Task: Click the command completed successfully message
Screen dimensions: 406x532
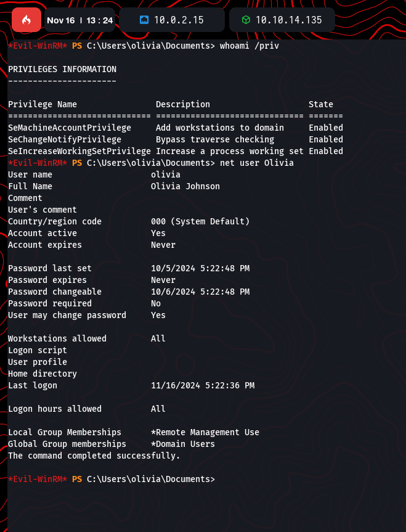Action: pos(94,456)
